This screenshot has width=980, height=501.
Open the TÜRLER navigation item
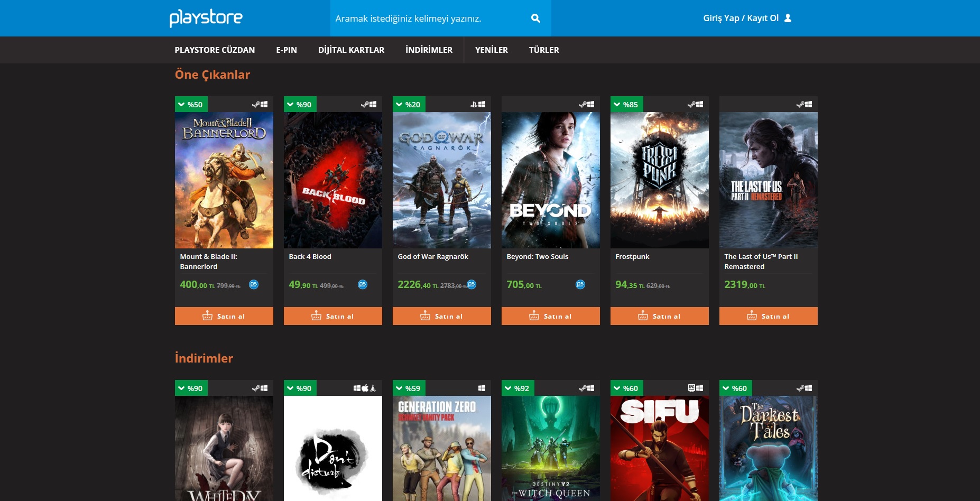(544, 50)
